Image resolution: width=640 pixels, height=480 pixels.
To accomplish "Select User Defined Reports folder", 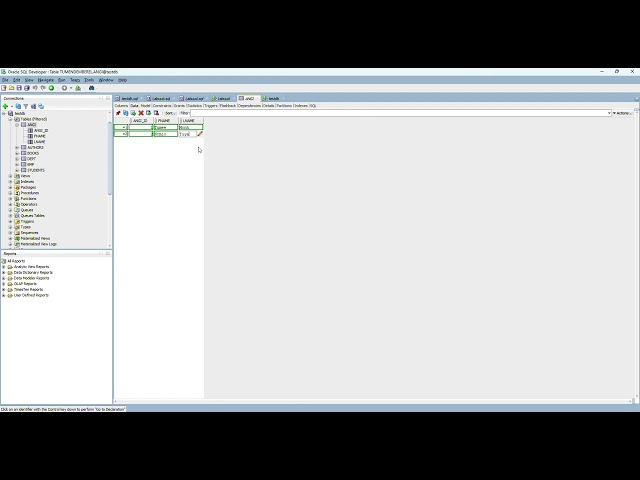I will 31,295.
